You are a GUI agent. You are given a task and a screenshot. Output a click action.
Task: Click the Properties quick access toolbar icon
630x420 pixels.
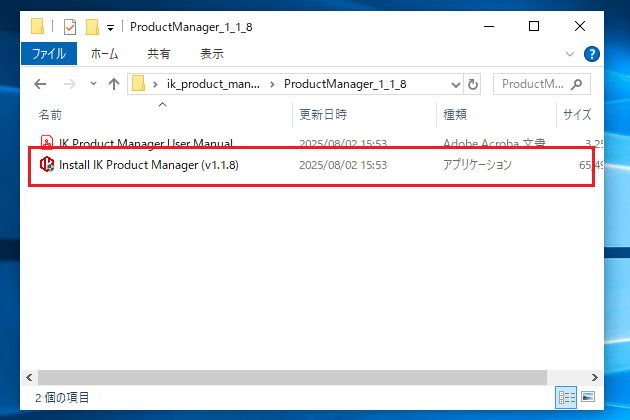[70, 27]
